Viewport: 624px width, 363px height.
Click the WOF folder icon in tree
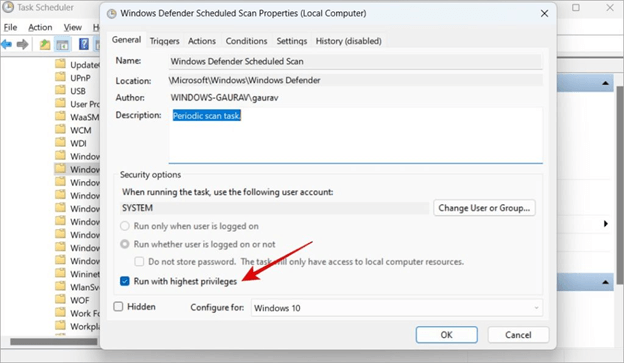60,299
